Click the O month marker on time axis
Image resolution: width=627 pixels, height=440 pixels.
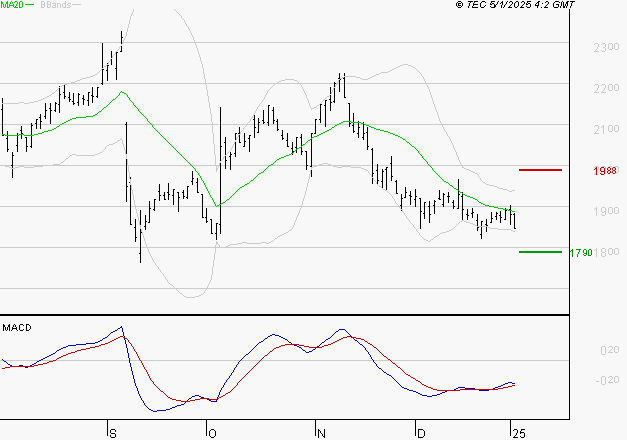[212, 434]
